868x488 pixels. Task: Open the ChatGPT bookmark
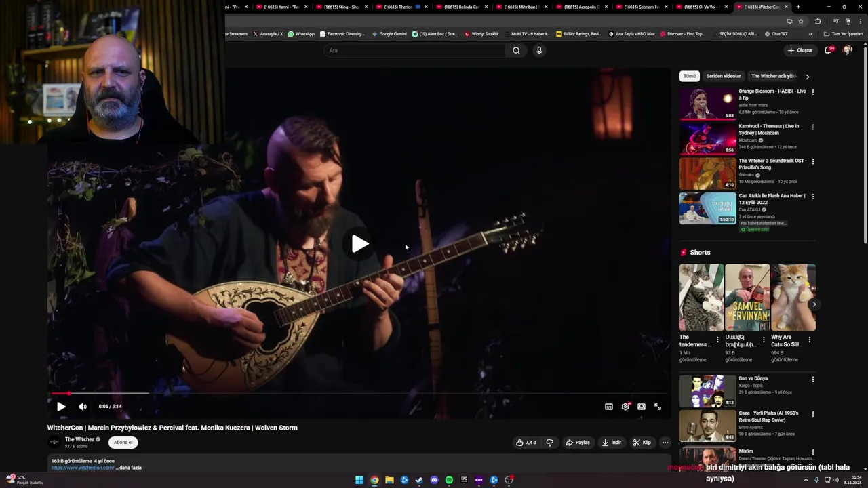click(x=776, y=34)
